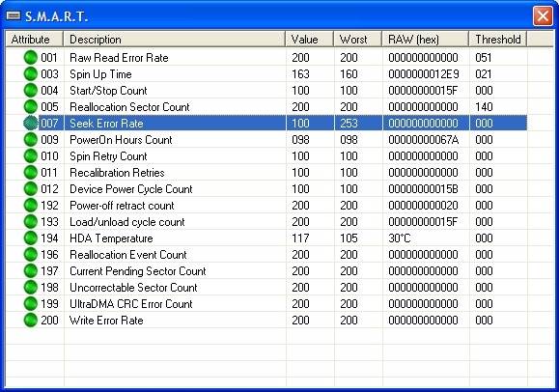Click the Value column header

pyautogui.click(x=310, y=39)
